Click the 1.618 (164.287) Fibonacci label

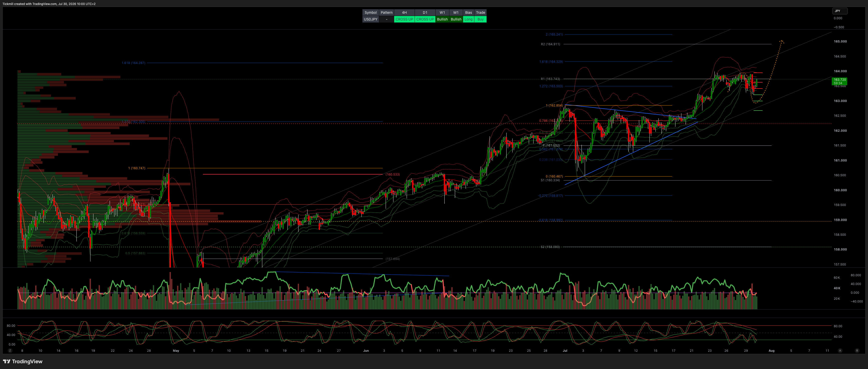(x=133, y=63)
